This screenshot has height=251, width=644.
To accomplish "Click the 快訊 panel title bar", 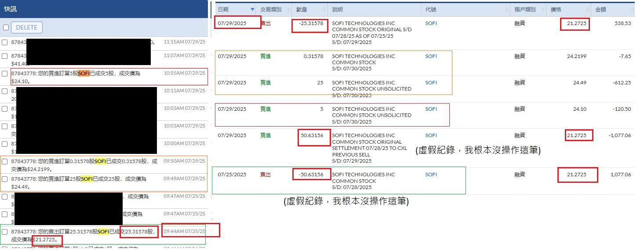I will (x=104, y=8).
